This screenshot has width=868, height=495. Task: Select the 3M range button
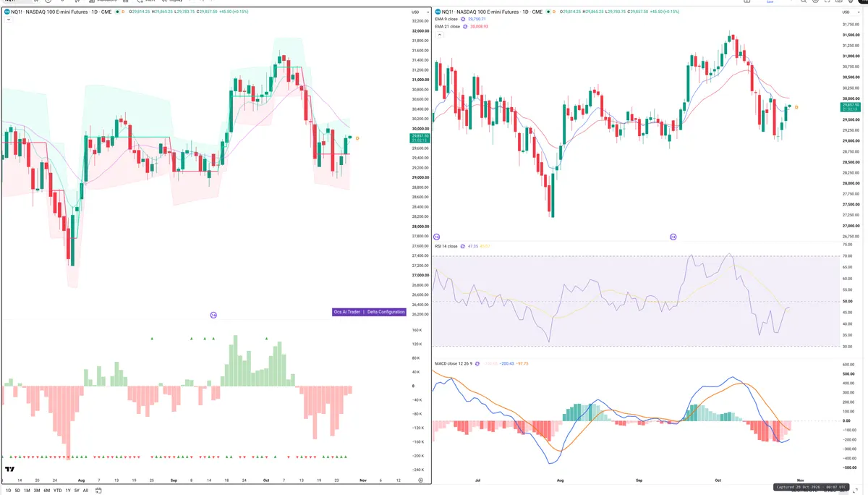(x=36, y=491)
